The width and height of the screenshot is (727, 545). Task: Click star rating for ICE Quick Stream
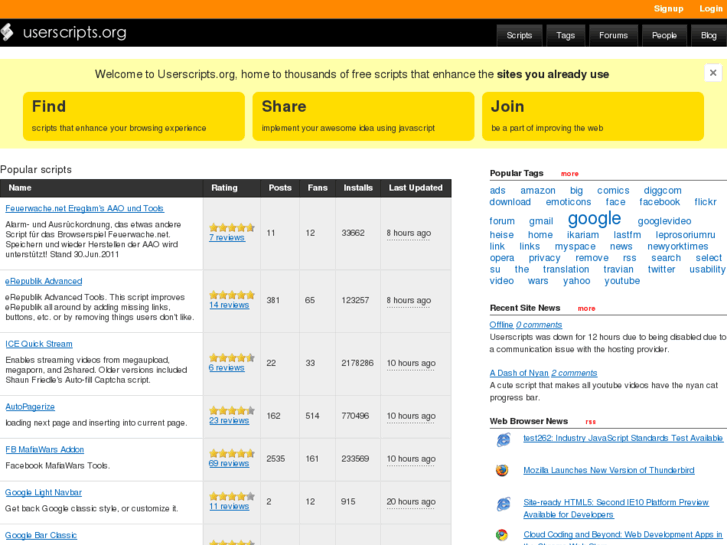click(x=231, y=357)
